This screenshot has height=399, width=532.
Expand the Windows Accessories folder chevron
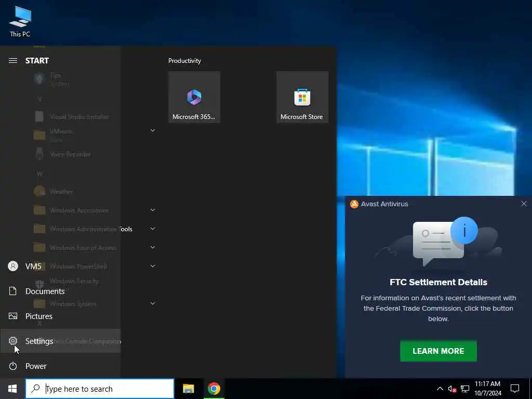coord(153,210)
